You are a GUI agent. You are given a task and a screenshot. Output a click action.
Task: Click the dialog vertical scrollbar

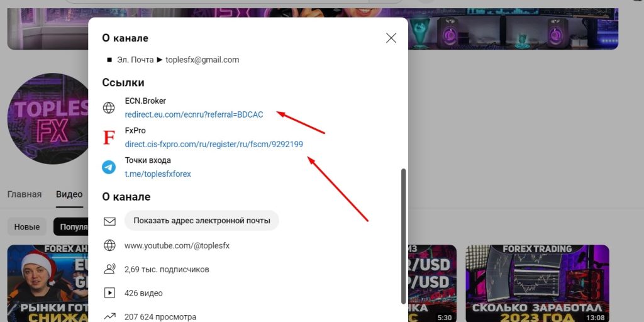403,236
